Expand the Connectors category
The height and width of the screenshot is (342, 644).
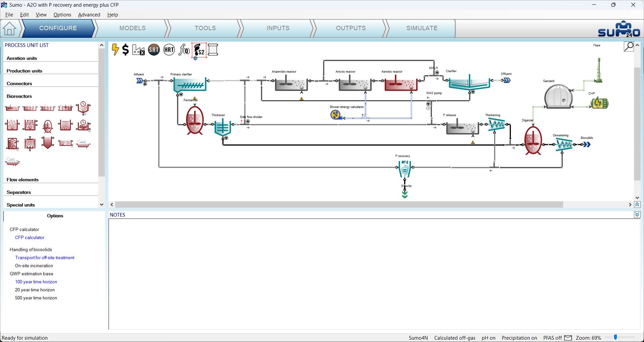pos(19,84)
